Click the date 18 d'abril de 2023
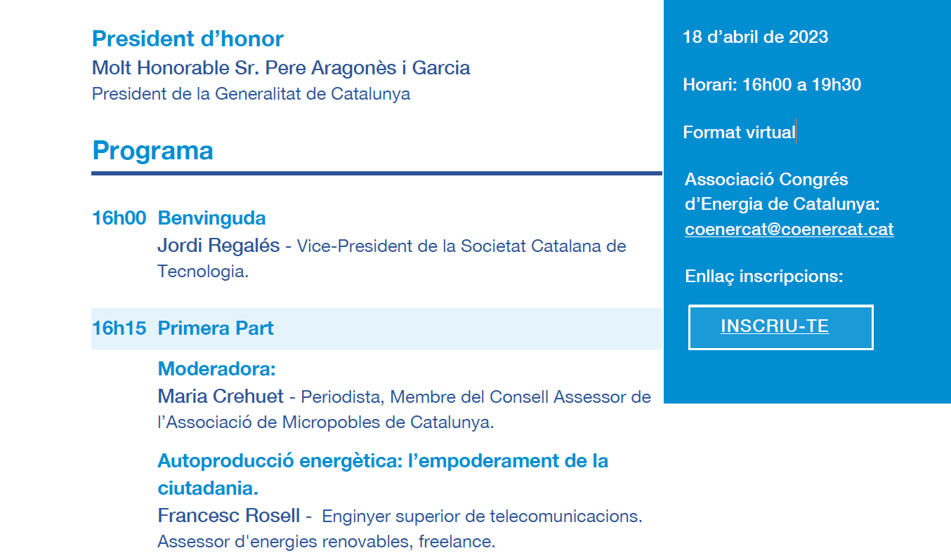 pos(755,37)
